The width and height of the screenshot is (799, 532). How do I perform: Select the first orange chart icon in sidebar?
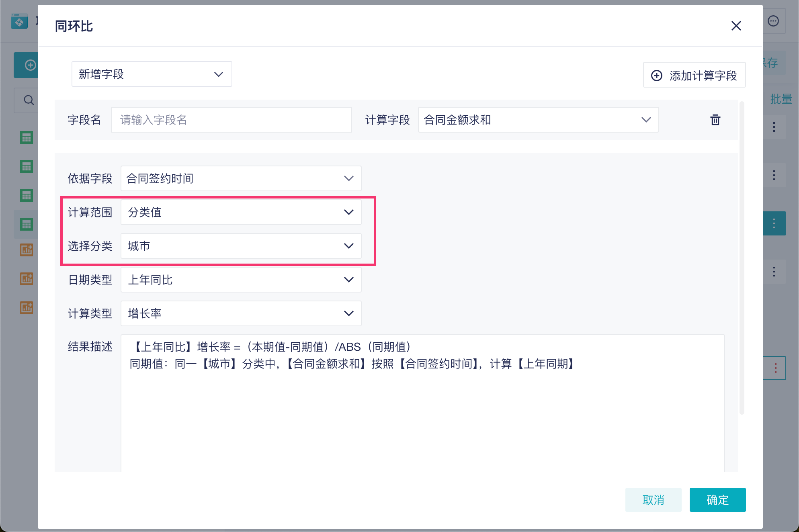(x=27, y=250)
